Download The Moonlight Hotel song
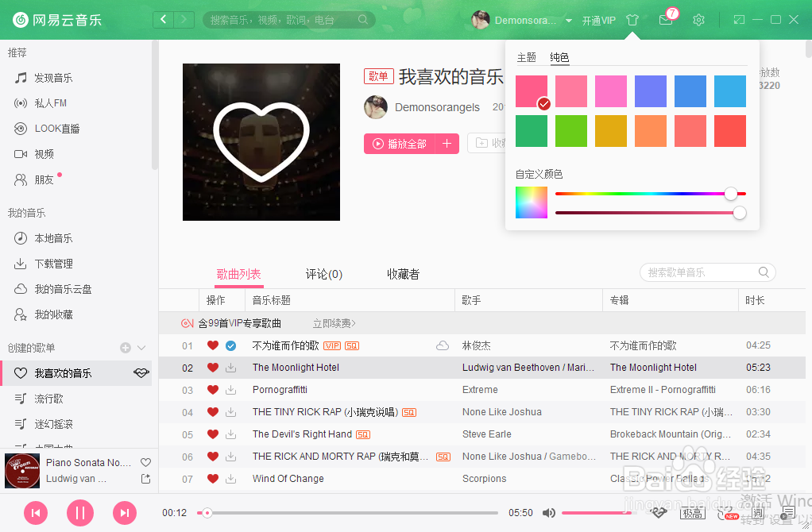 coord(231,368)
